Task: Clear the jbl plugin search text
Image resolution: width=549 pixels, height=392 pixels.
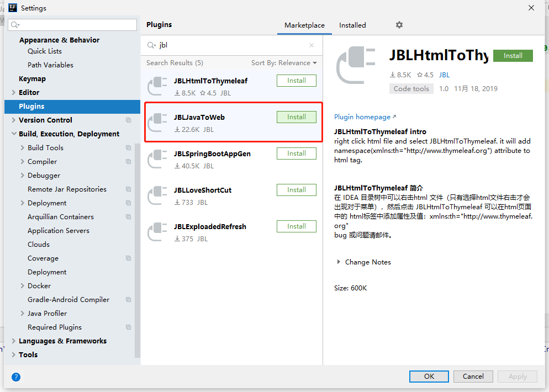Action: click(312, 45)
